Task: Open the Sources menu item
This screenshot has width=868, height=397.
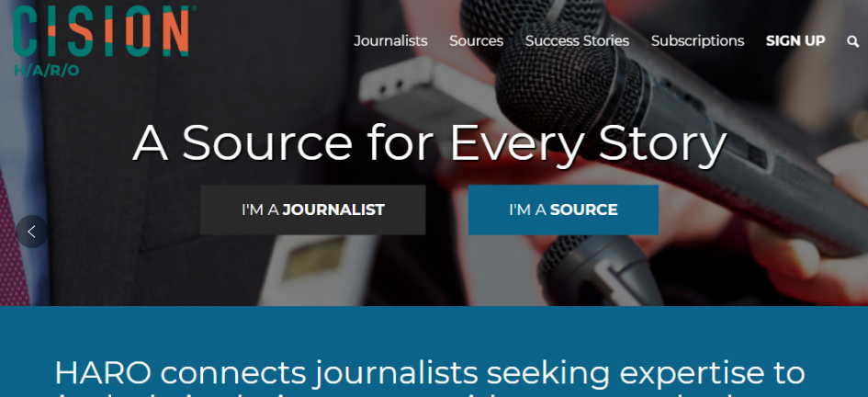Action: [476, 41]
